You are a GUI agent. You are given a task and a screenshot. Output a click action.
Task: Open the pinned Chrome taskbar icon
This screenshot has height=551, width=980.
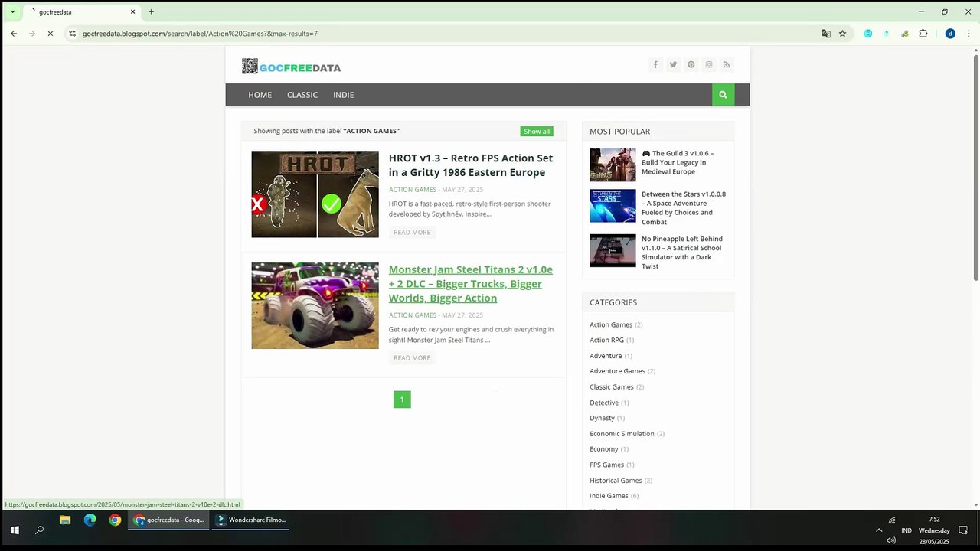pyautogui.click(x=115, y=520)
